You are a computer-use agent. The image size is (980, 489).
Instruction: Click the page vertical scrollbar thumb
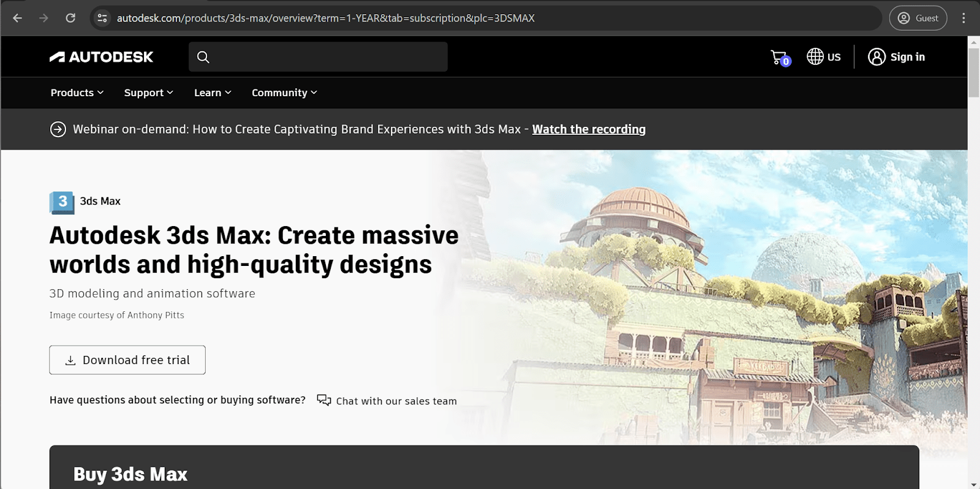point(973,72)
